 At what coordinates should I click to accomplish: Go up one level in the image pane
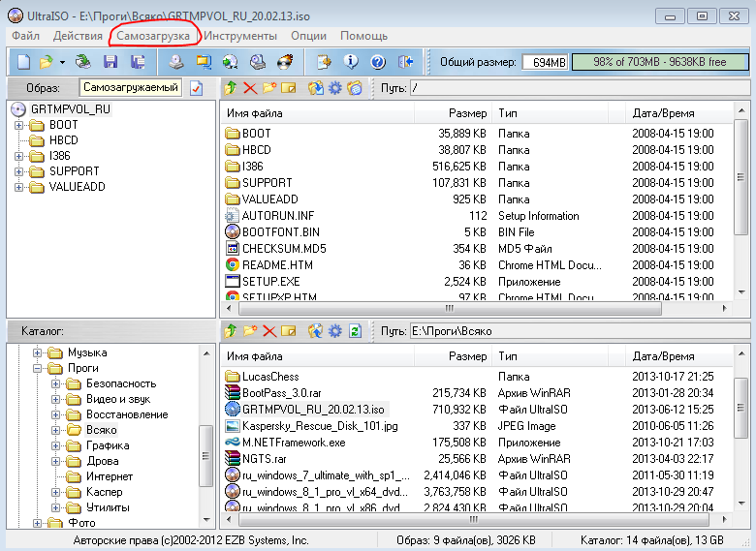coord(231,88)
